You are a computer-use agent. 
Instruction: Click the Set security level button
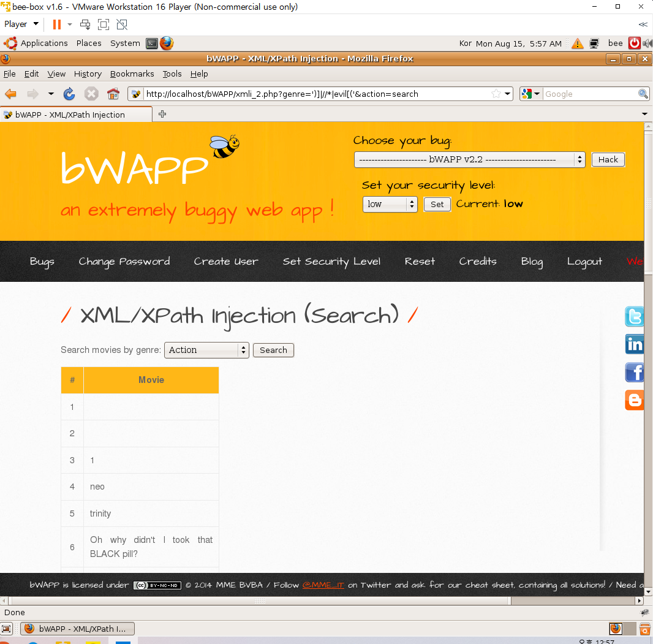click(437, 204)
